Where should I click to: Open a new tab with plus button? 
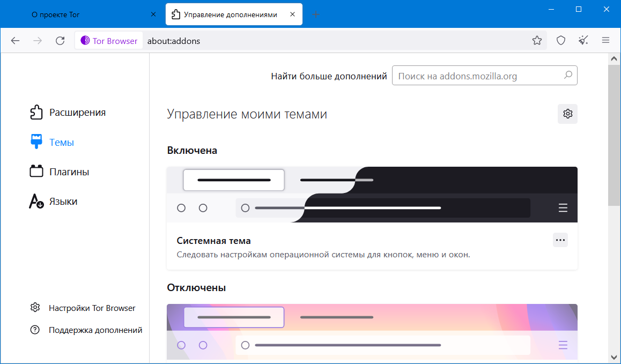pyautogui.click(x=316, y=14)
